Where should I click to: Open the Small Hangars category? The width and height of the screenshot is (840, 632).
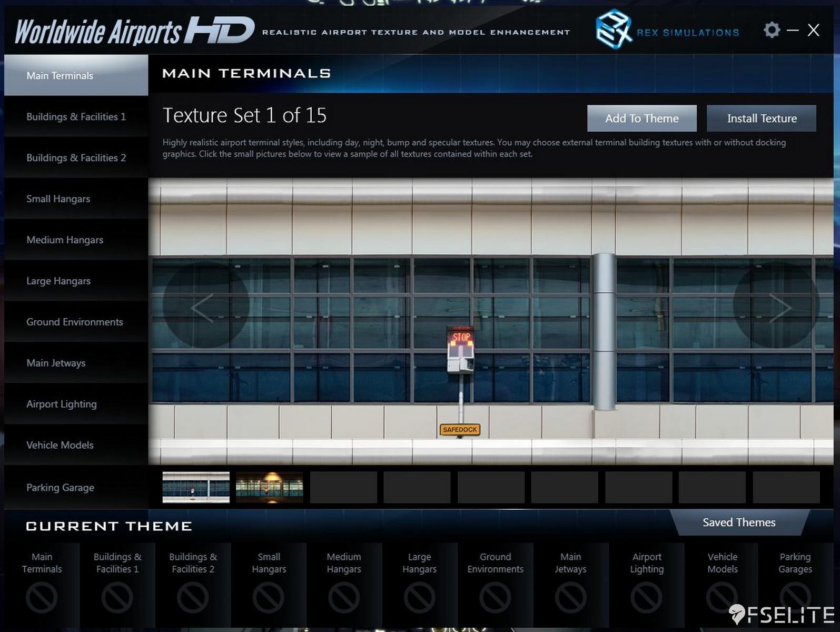tap(58, 199)
